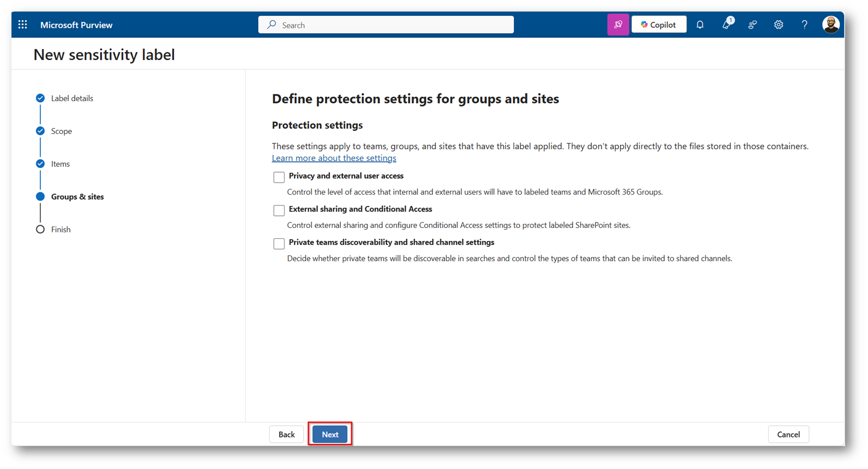Open the notifications bell
The height and width of the screenshot is (469, 868).
tap(700, 25)
